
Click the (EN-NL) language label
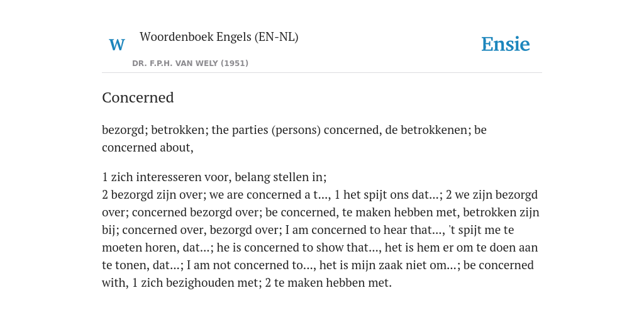277,37
